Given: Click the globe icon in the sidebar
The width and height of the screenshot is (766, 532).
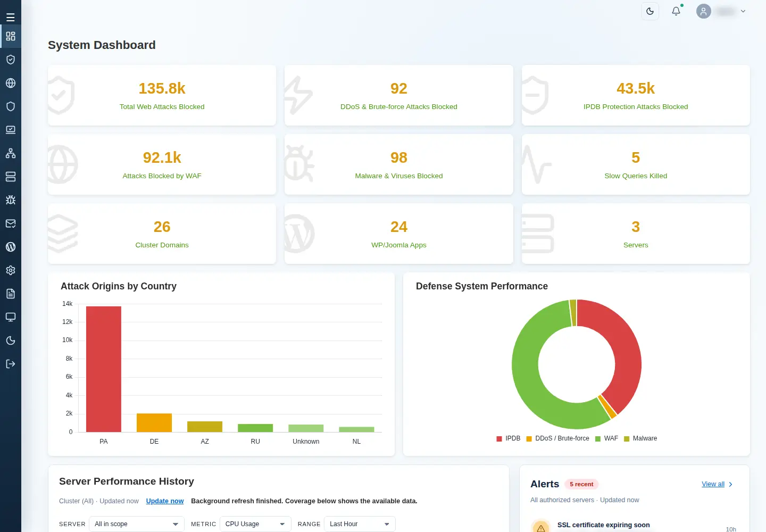Looking at the screenshot, I should (11, 83).
